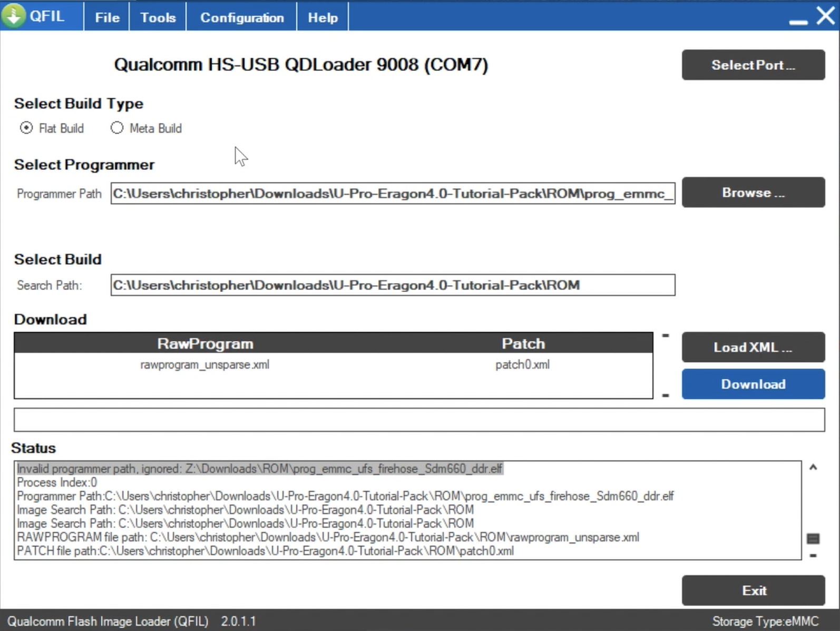Select the Flat Build radio button
This screenshot has height=631, width=840.
(26, 128)
